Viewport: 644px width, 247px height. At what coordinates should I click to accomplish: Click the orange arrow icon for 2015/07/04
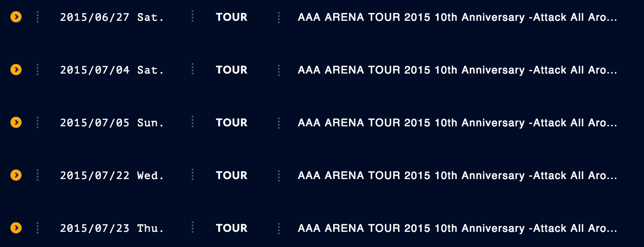click(16, 70)
